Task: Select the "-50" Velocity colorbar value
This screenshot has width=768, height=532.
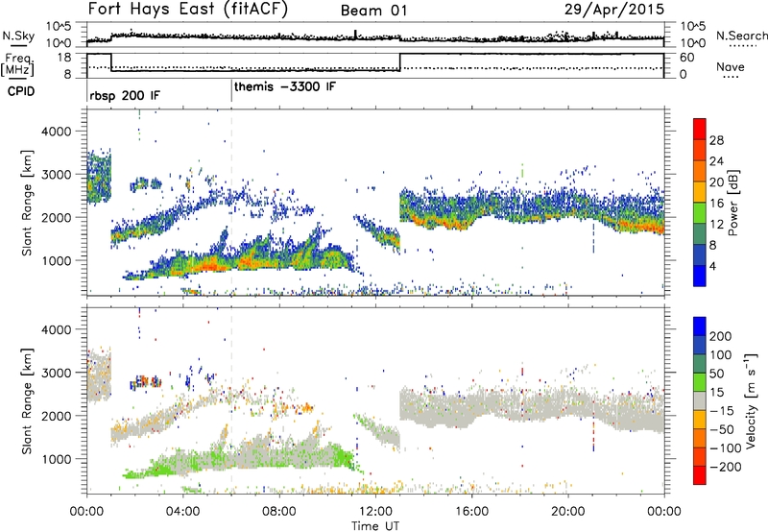Action: [x=722, y=429]
